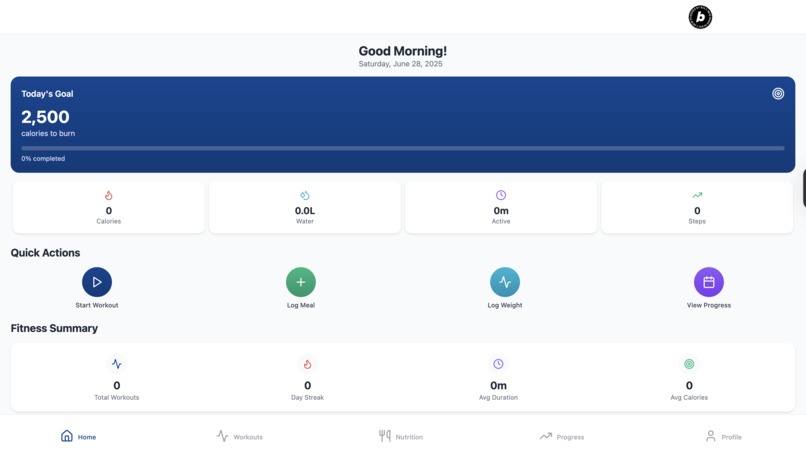Click the pulse icon above Total Workouts
The width and height of the screenshot is (806, 457).
117,364
